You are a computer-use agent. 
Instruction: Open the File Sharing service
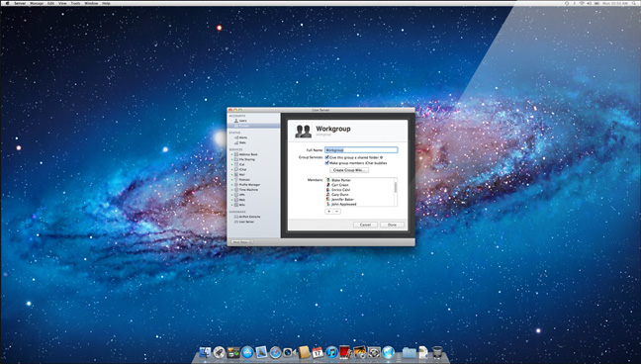[247, 159]
